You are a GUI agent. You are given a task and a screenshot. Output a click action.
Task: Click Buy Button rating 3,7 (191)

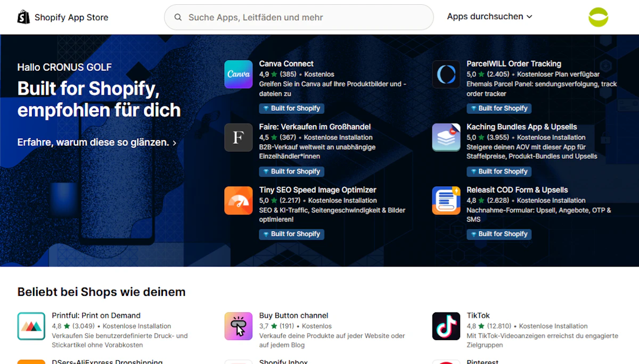click(276, 326)
